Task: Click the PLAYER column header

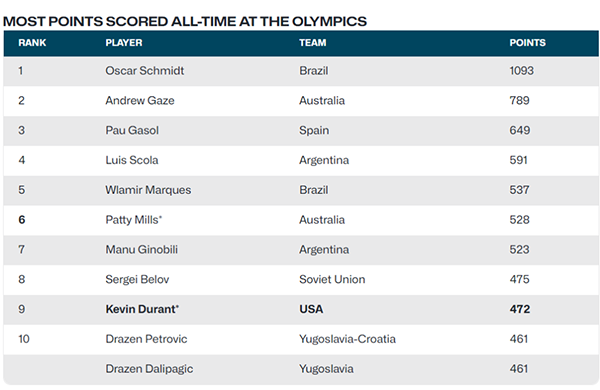Action: pos(124,42)
